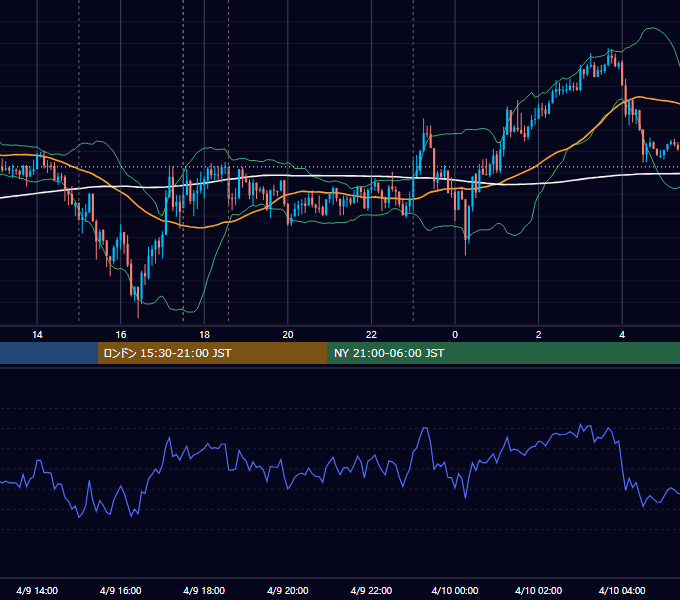Click the 4/9 22:00 indicator axis label
This screenshot has height=600, width=680.
tap(371, 590)
